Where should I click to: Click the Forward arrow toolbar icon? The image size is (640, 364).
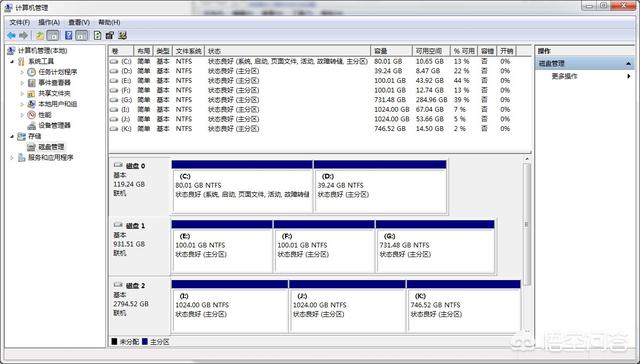click(24, 36)
